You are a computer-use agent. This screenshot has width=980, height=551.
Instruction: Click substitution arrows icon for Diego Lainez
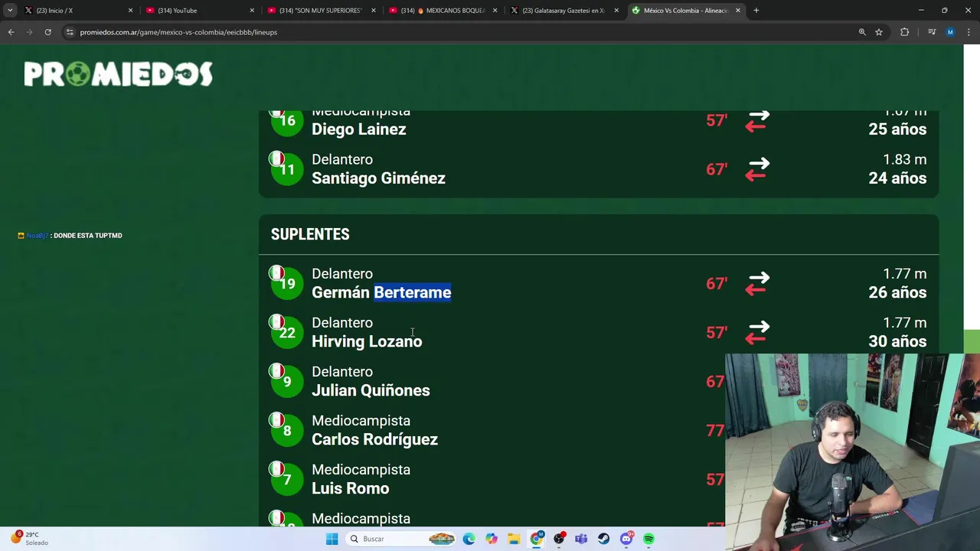click(757, 121)
